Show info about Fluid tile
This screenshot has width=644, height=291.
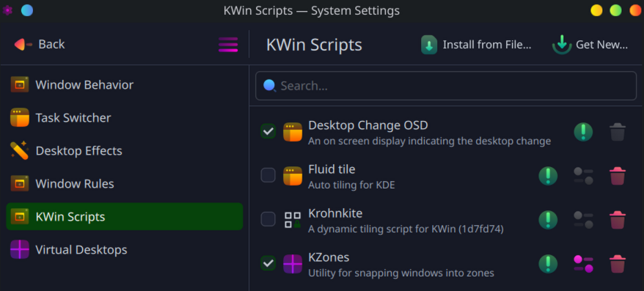coord(548,176)
